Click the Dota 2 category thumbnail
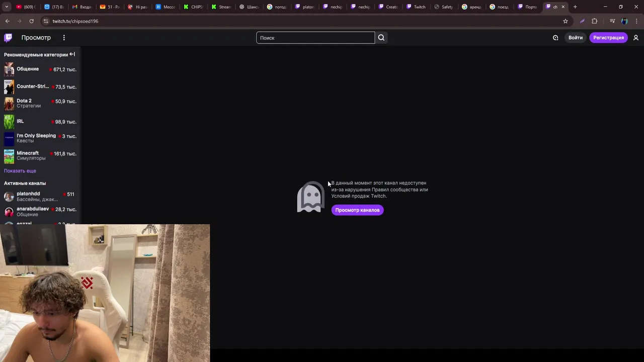Viewport: 644px width, 362px height. point(9,104)
